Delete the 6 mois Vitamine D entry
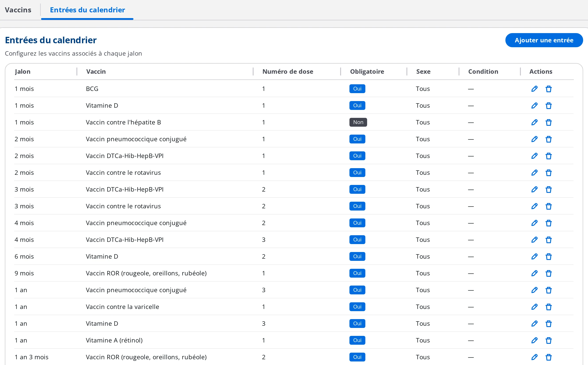Image resolution: width=588 pixels, height=365 pixels. click(x=549, y=257)
